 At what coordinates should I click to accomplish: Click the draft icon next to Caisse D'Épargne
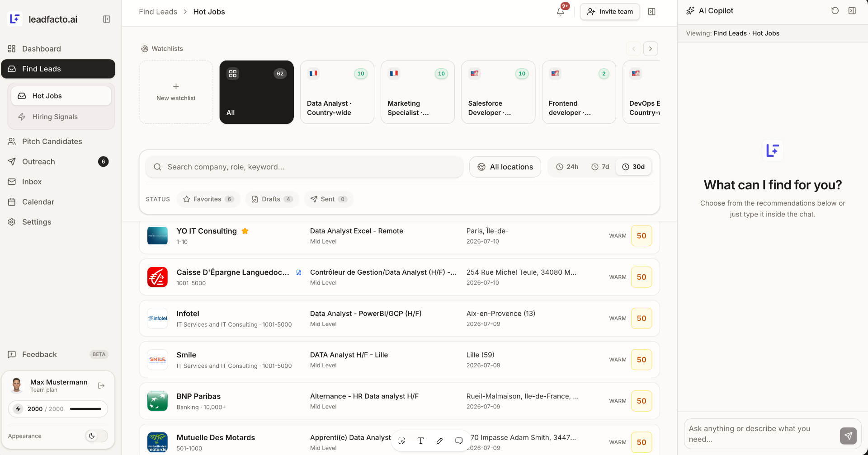(x=299, y=272)
